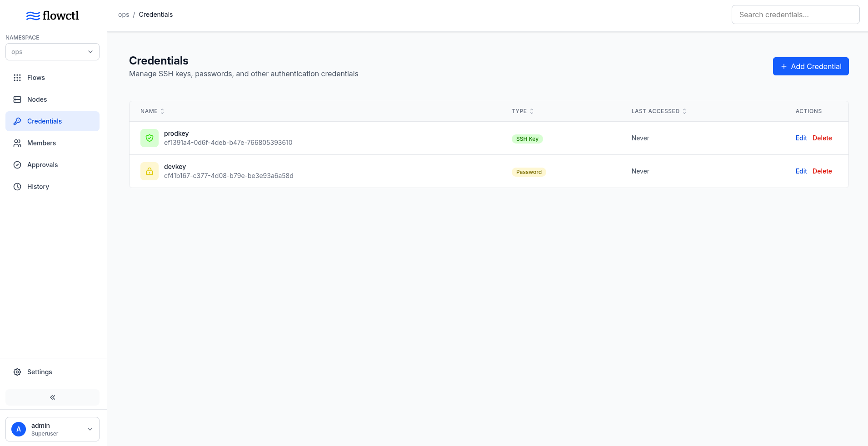Screen dimensions: 868x446
Task: Focus the Search credentials input field
Action: (795, 15)
